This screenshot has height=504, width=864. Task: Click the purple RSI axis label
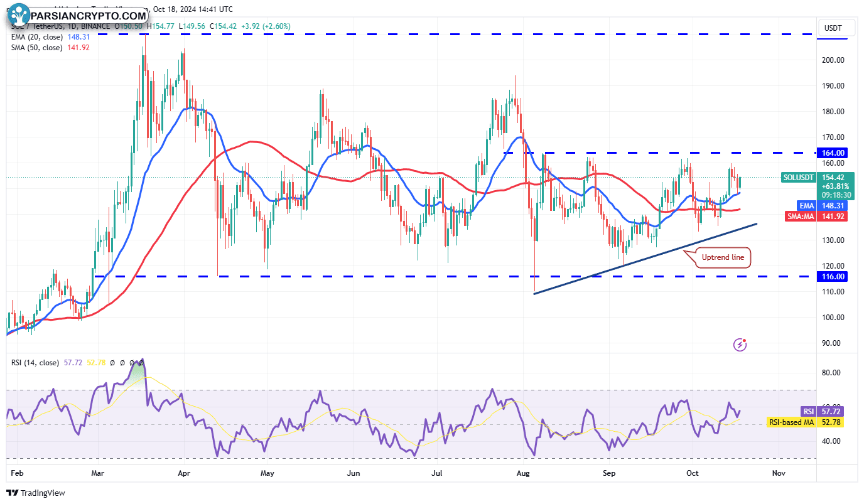click(x=808, y=412)
